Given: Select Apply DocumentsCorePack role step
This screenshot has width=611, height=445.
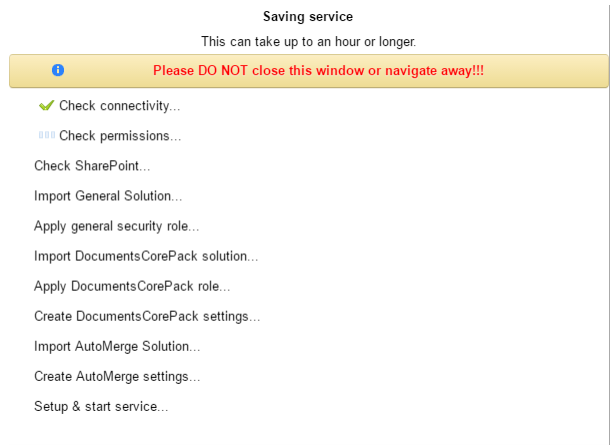Looking at the screenshot, I should (132, 286).
